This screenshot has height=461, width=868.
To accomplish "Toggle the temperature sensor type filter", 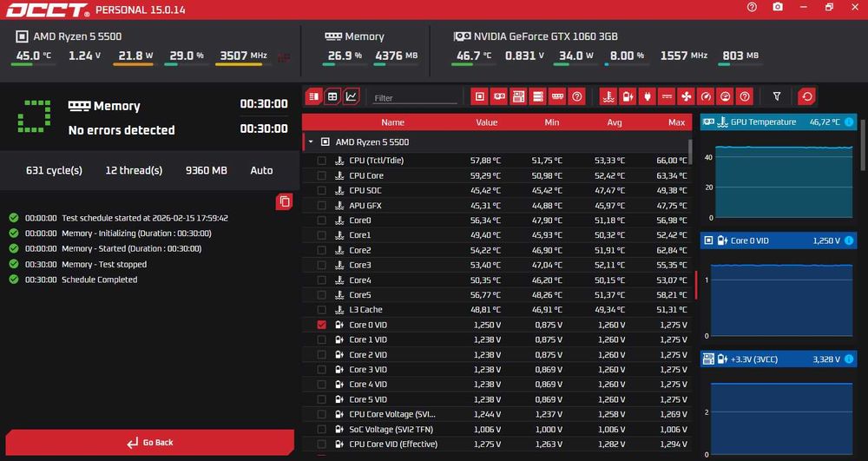I will click(x=608, y=96).
